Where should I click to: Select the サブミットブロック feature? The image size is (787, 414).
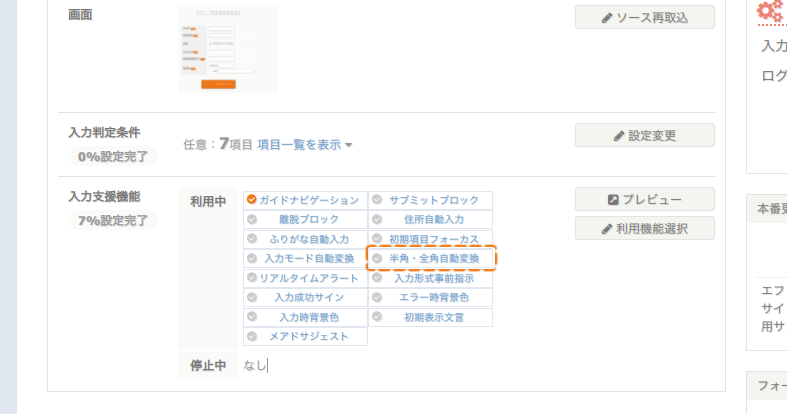click(x=430, y=200)
